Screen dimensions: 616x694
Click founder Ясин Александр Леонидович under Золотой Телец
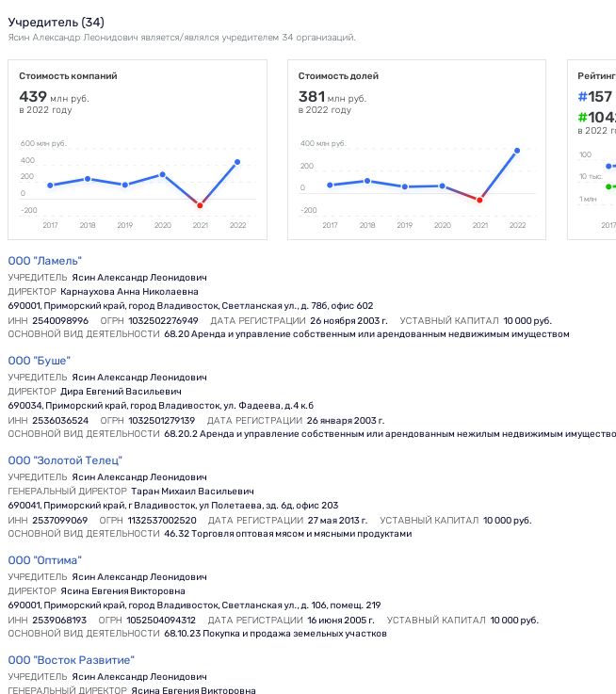pos(139,477)
